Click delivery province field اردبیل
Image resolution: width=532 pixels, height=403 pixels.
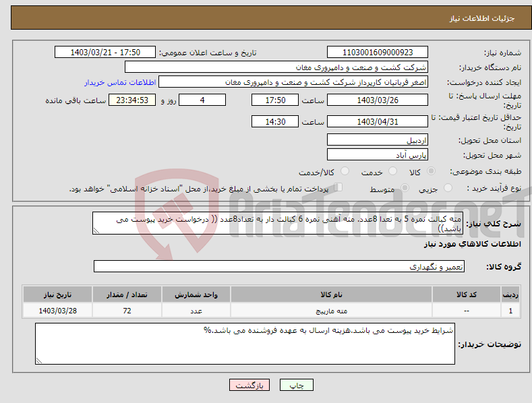click(378, 139)
